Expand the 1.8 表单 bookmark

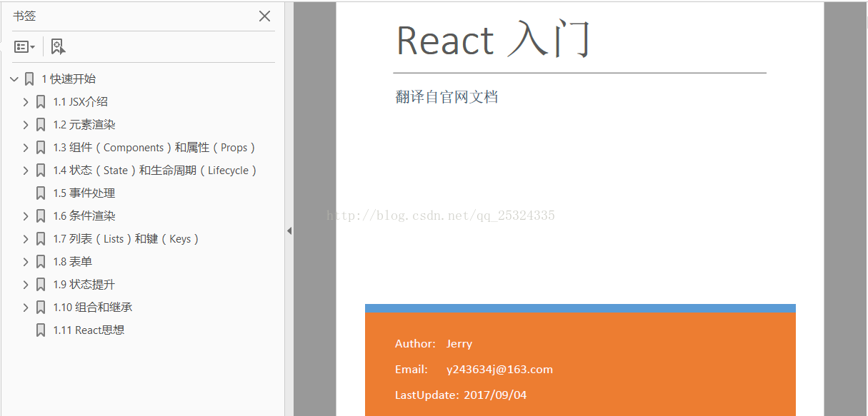[26, 262]
